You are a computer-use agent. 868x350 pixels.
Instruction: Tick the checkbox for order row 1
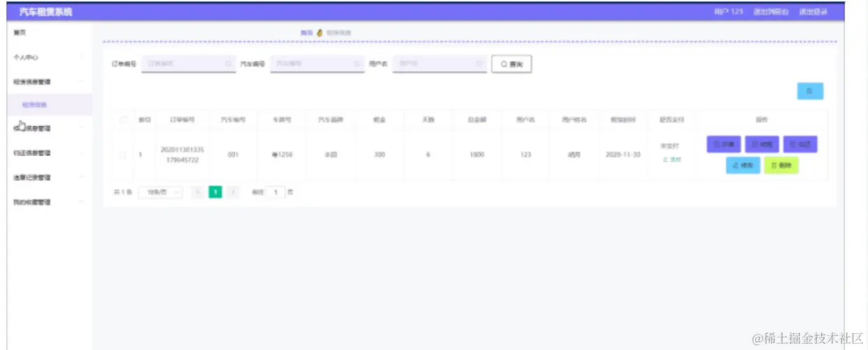coord(123,154)
